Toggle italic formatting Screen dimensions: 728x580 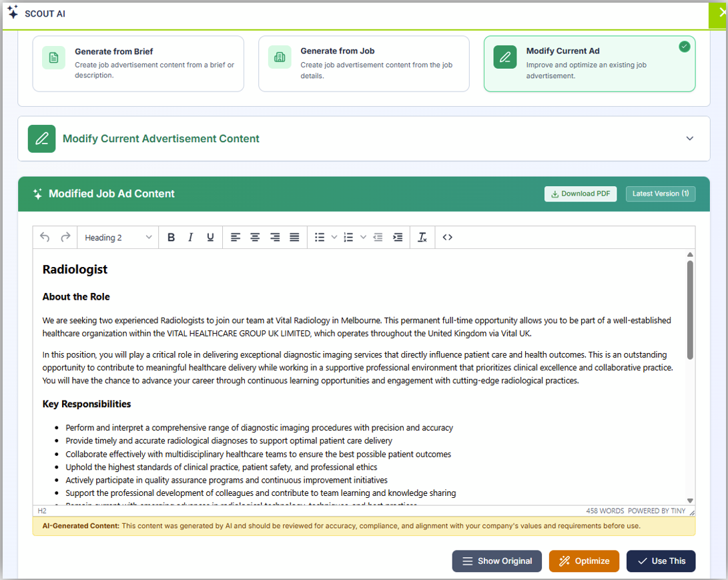click(x=190, y=238)
